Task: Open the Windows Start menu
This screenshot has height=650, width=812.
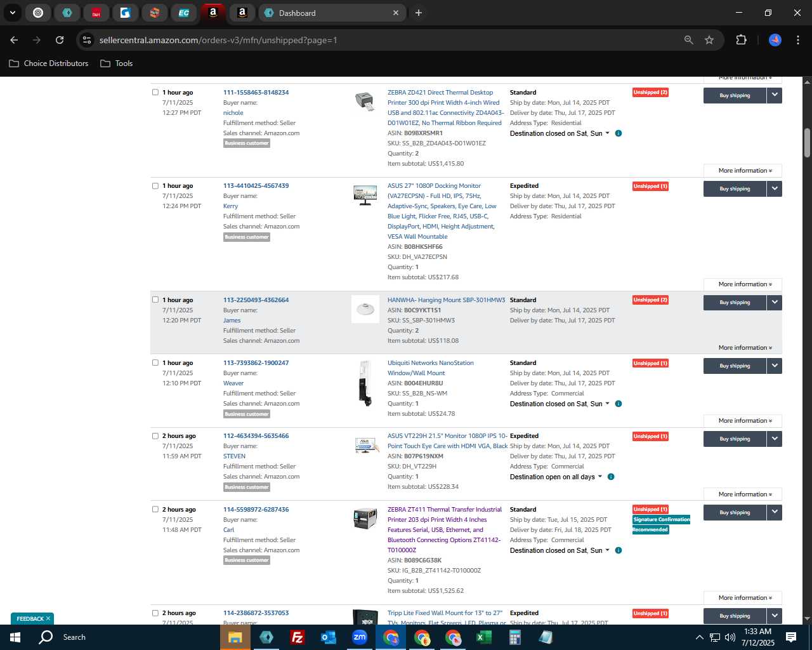Action: click(15, 637)
